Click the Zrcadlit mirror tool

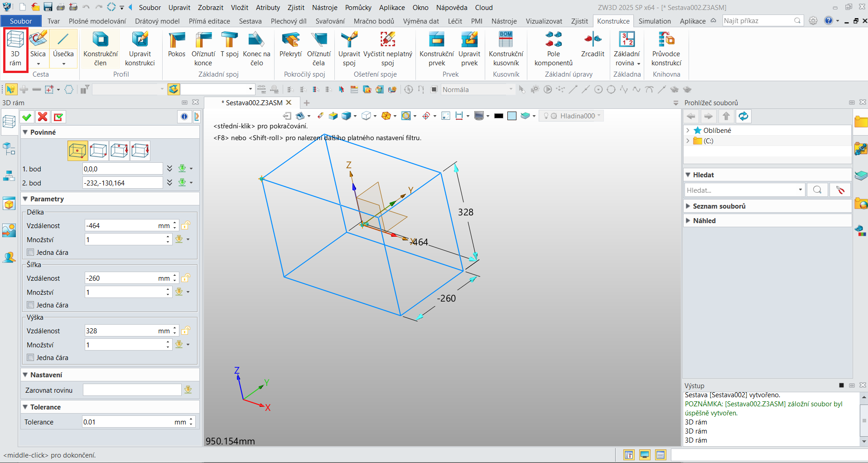pos(593,44)
